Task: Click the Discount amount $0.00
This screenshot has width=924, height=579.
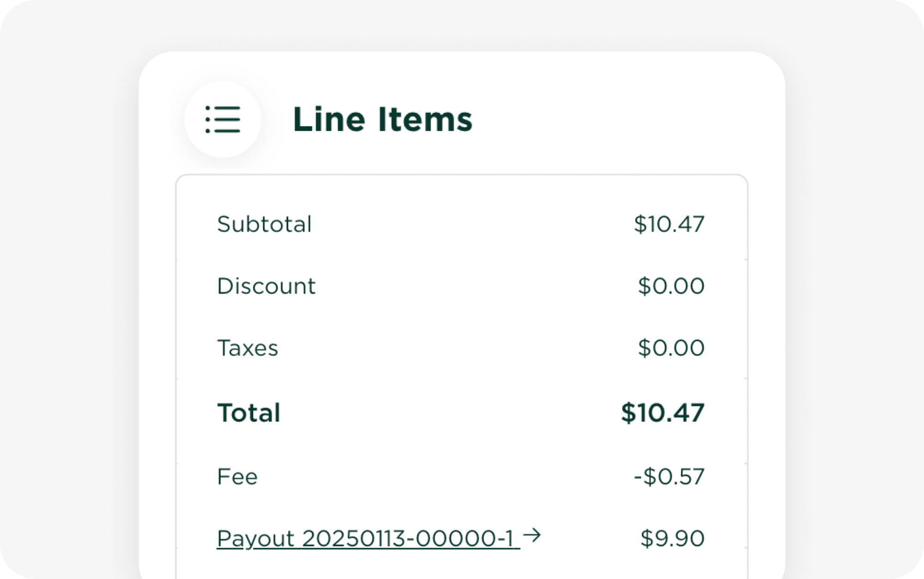Action: 671,286
